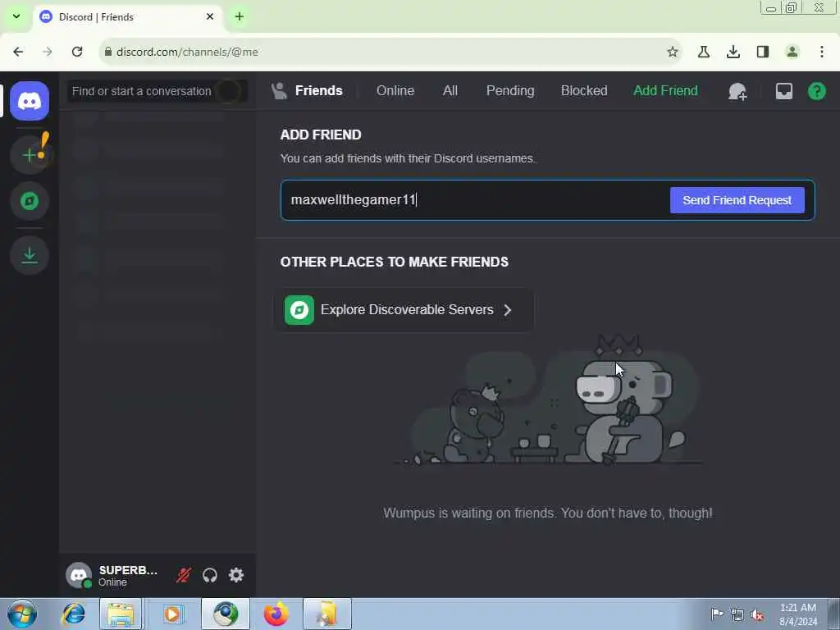
Task: Open Windows Explorer folder on taskbar
Action: tap(121, 614)
